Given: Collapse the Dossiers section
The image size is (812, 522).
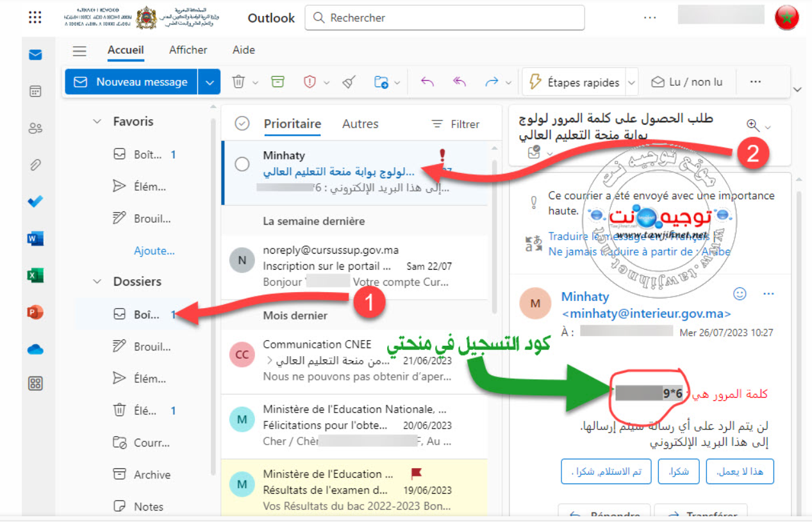Looking at the screenshot, I should point(97,281).
